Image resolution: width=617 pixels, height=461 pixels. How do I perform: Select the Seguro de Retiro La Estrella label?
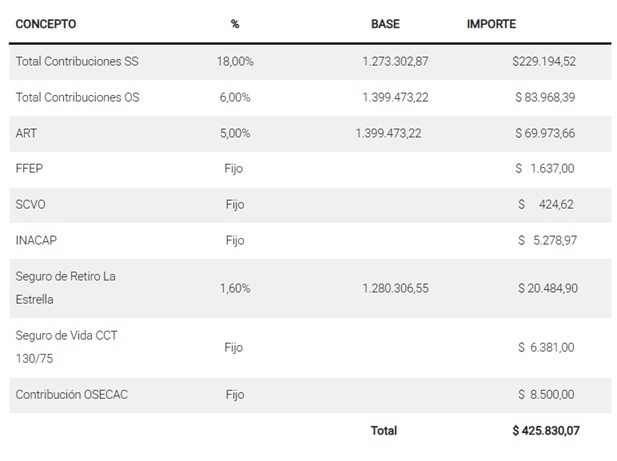(66, 287)
